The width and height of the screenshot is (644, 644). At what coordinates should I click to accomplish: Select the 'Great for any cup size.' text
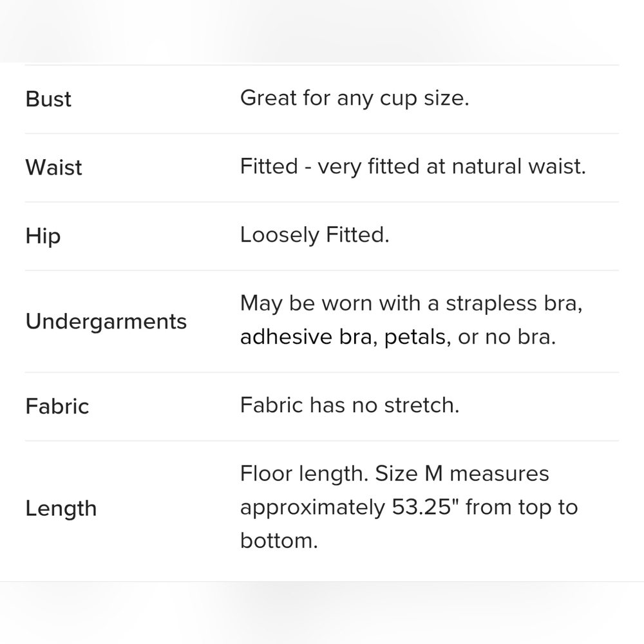(354, 99)
